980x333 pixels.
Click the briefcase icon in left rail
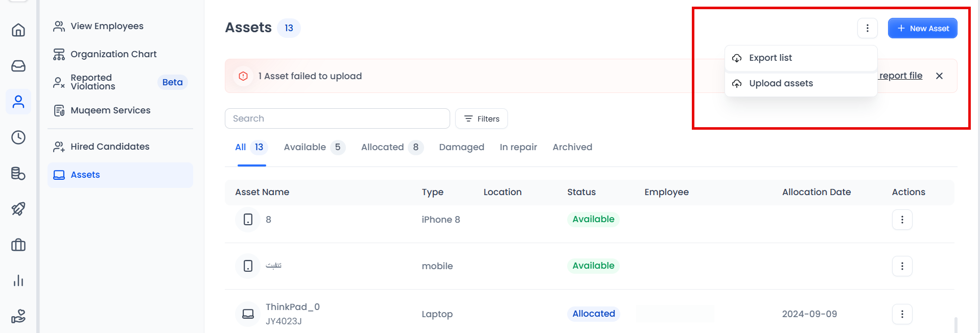pyautogui.click(x=18, y=245)
